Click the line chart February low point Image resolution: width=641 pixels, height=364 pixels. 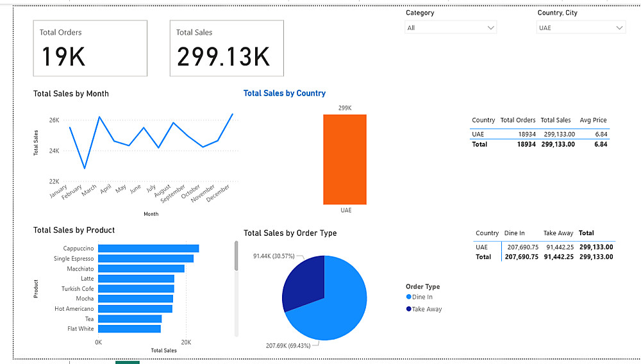tap(85, 168)
